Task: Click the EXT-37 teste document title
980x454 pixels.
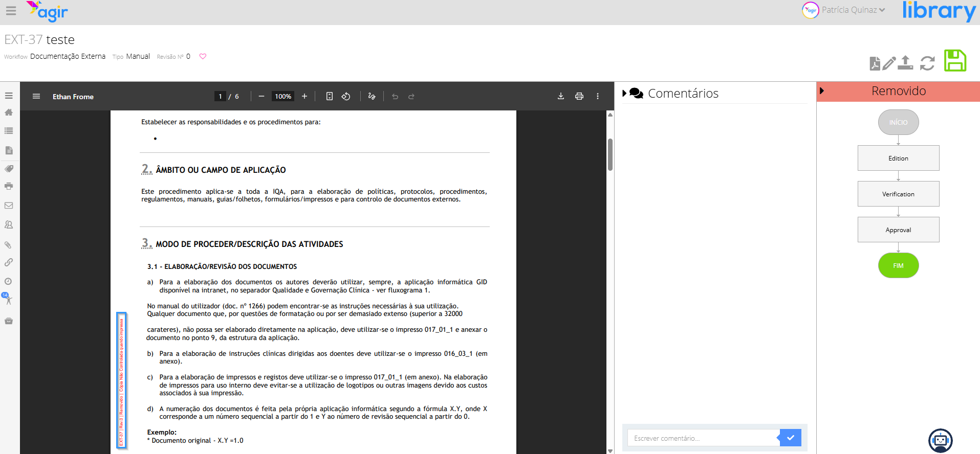Action: point(39,39)
